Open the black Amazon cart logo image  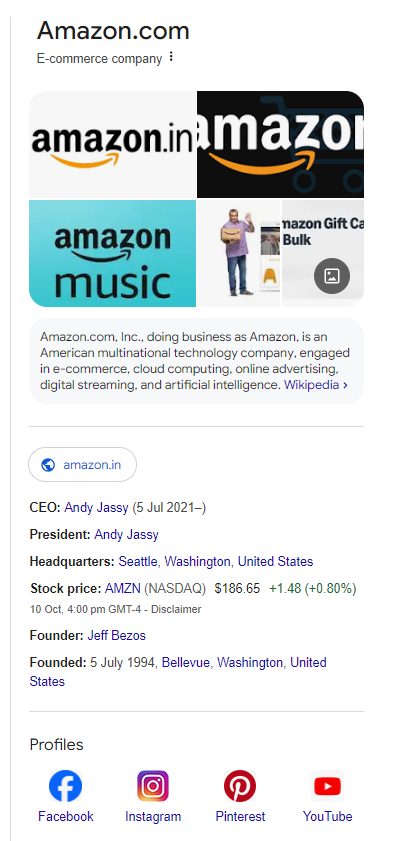tap(281, 145)
